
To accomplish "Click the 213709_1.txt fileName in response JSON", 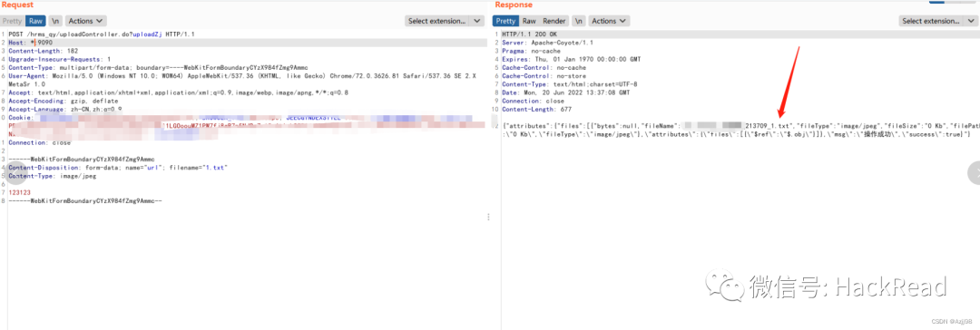I will point(768,126).
